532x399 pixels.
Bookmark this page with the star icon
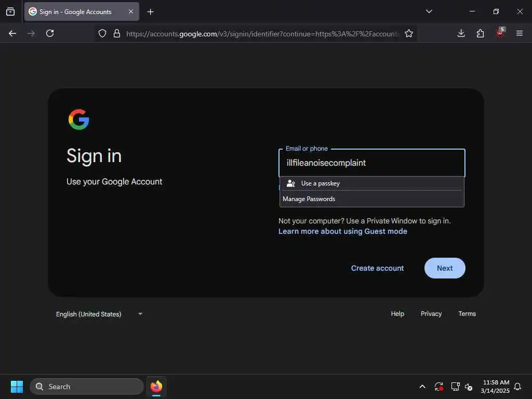point(409,33)
